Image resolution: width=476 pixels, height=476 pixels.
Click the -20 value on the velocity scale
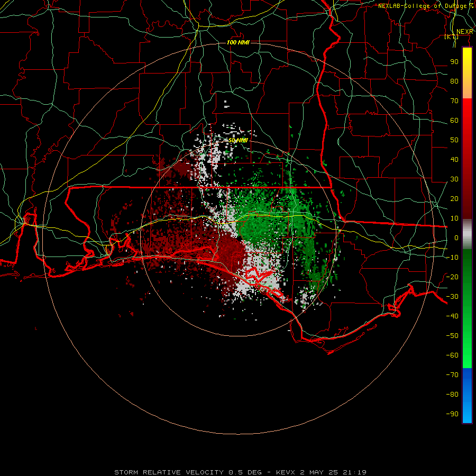pyautogui.click(x=452, y=277)
